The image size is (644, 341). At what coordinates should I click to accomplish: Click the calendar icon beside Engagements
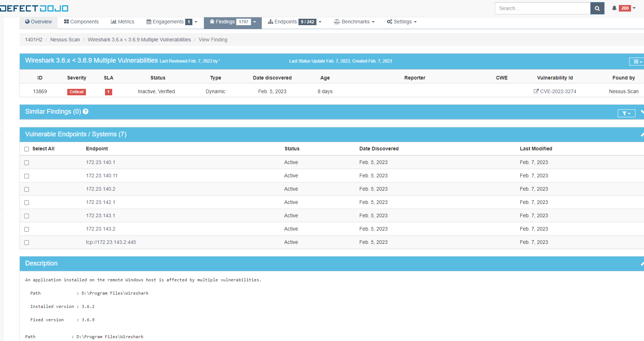149,22
